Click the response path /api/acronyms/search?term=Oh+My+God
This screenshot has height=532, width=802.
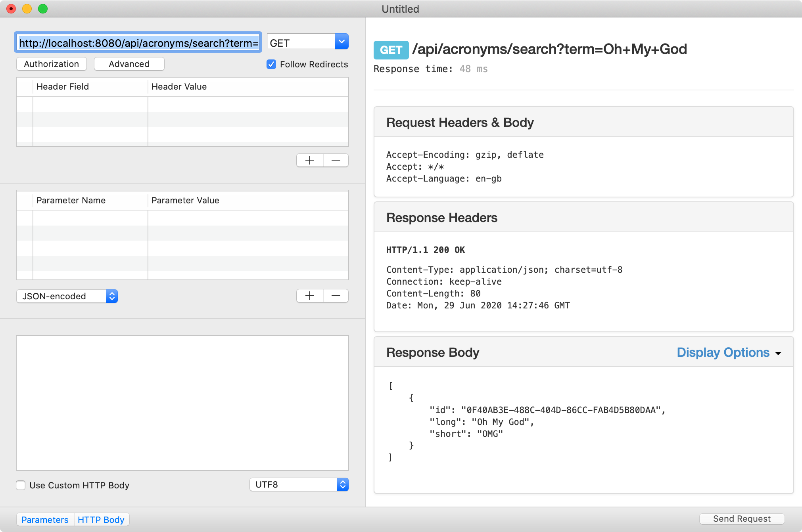click(549, 49)
